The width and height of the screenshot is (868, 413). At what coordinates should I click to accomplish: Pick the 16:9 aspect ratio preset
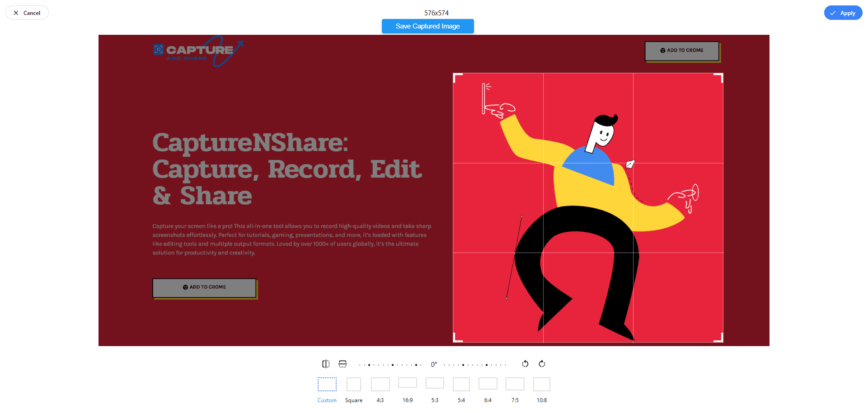click(x=408, y=384)
